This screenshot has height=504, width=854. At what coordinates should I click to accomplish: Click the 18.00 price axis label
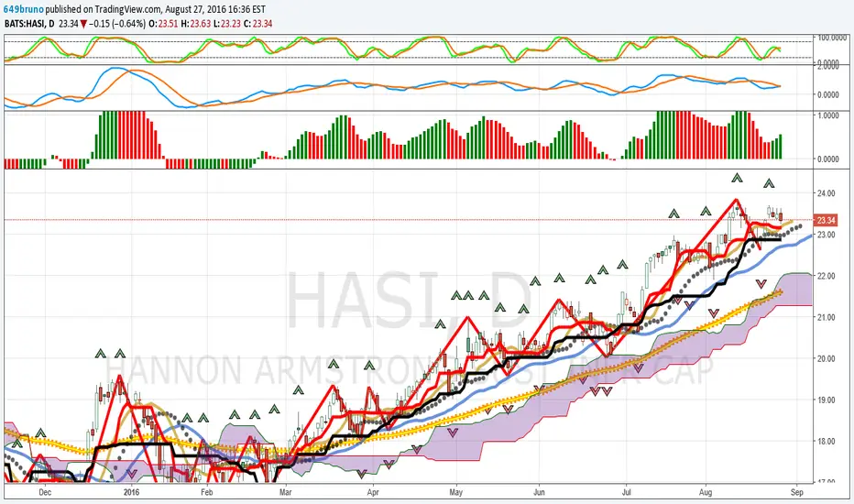pyautogui.click(x=826, y=442)
